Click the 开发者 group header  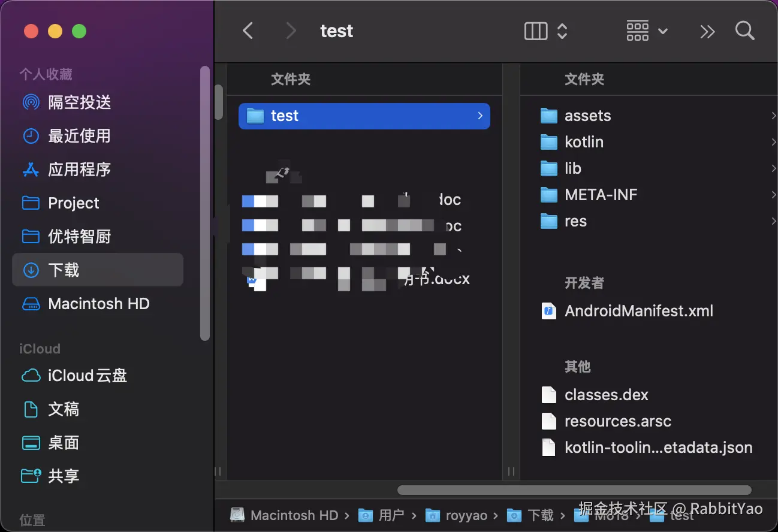pos(584,283)
